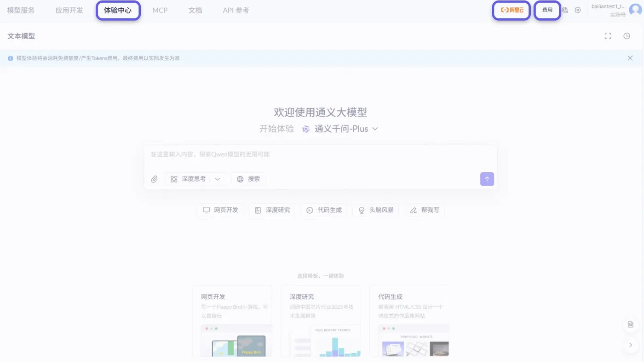Open the settings gear icon
This screenshot has width=644, height=362.
(x=578, y=10)
